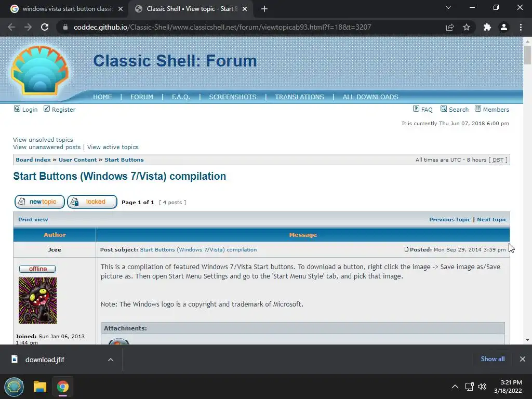Open F.A.Q. in site navigation

[181, 97]
